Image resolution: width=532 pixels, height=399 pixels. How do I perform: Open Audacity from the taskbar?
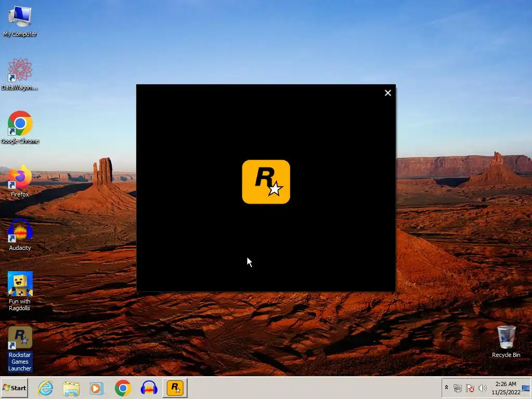[149, 388]
